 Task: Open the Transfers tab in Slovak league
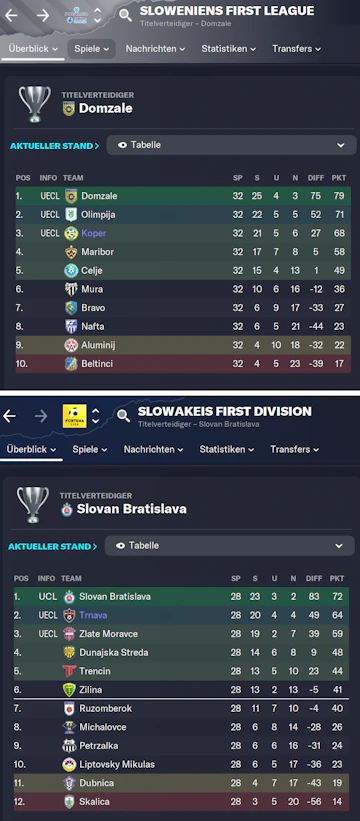295,449
